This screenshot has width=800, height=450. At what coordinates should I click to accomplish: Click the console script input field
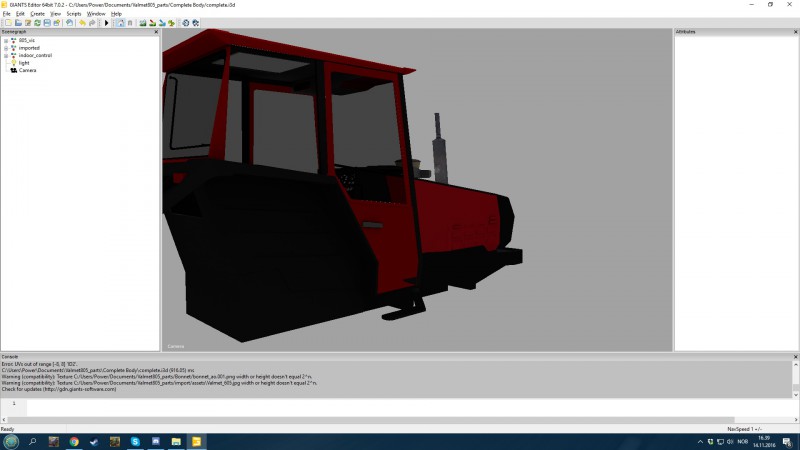pyautogui.click(x=412, y=407)
